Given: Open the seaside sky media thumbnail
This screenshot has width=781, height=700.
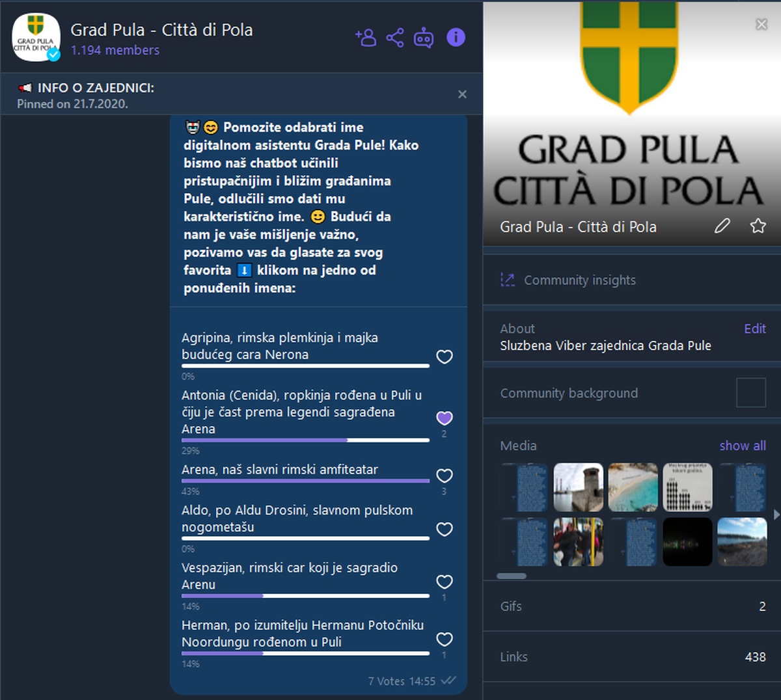Looking at the screenshot, I should pyautogui.click(x=743, y=542).
